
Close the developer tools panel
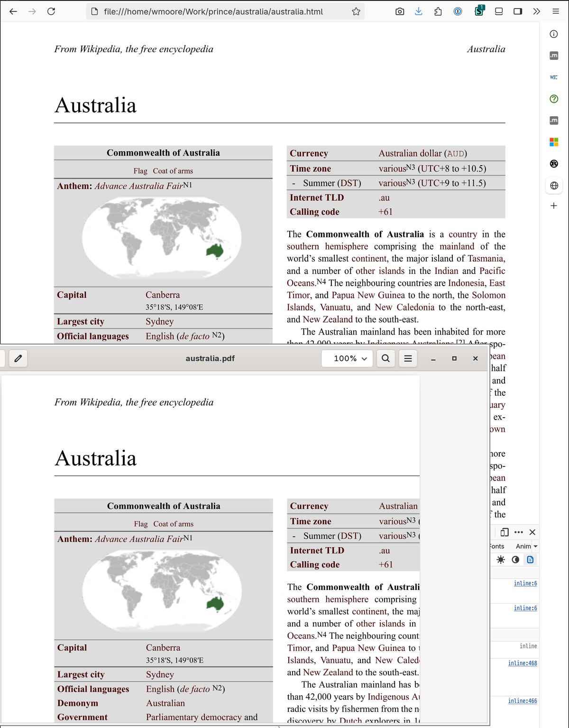[532, 532]
